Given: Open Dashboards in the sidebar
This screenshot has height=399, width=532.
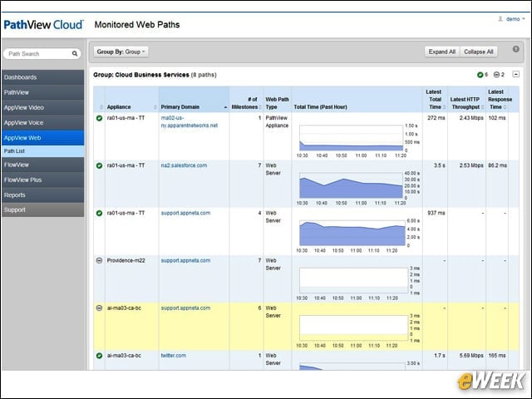Looking at the screenshot, I should [42, 77].
